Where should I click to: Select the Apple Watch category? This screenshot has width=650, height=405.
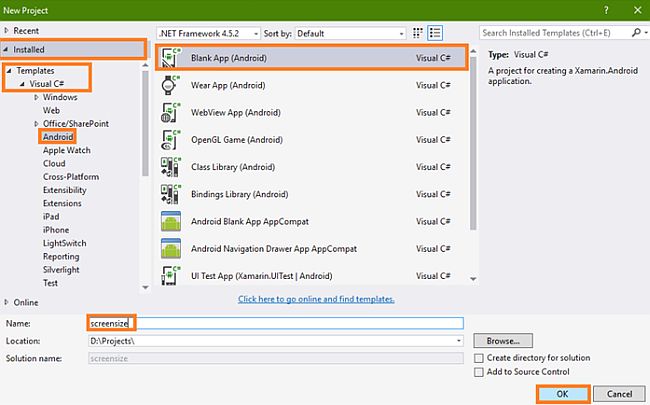[67, 150]
